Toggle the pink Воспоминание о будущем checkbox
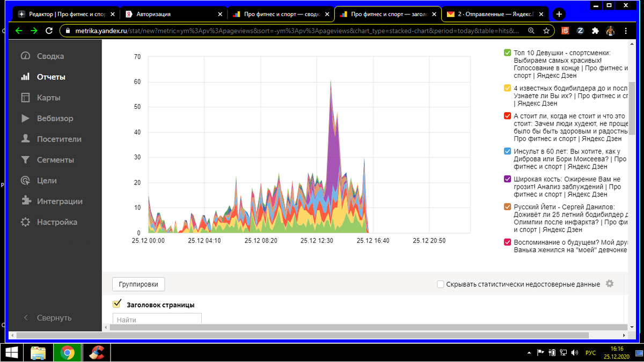This screenshot has height=362, width=644. (x=507, y=242)
